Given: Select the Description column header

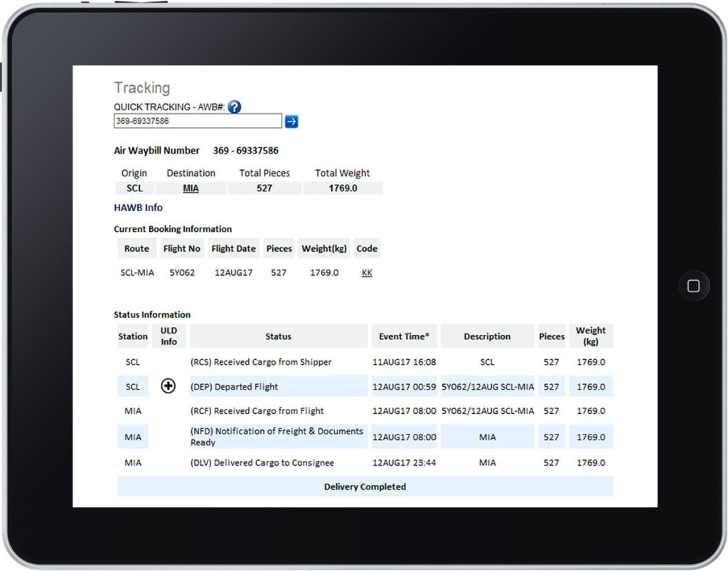Looking at the screenshot, I should click(487, 336).
